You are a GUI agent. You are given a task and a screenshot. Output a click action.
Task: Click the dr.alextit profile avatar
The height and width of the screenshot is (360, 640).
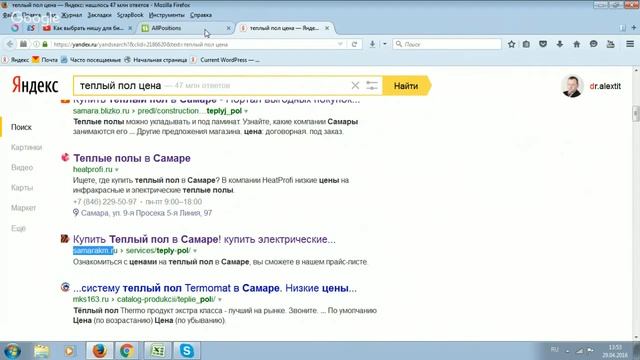(x=572, y=86)
